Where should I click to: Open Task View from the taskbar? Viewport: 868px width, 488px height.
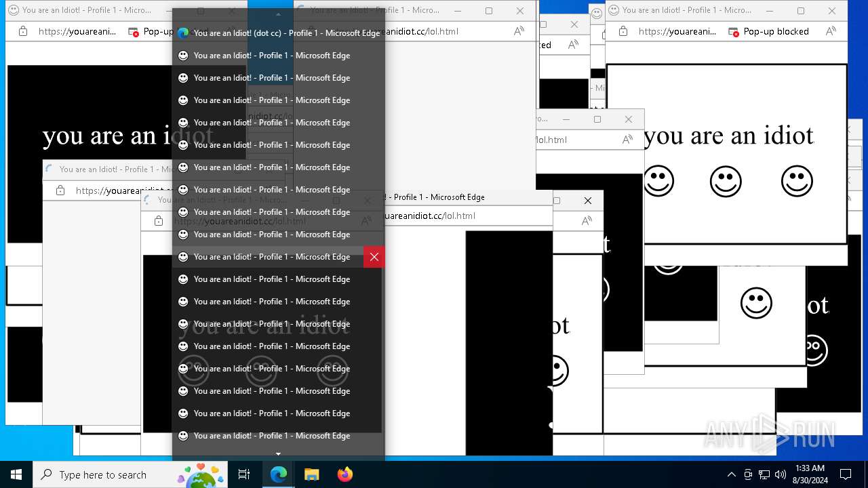click(244, 474)
